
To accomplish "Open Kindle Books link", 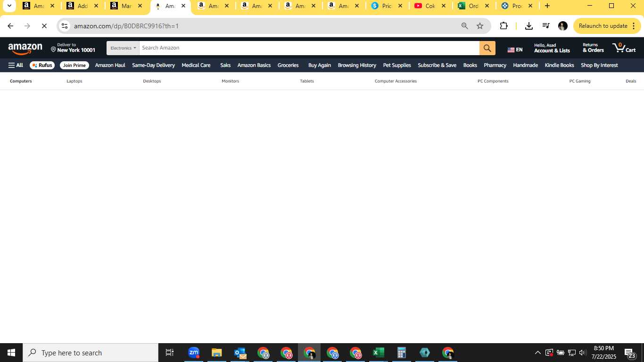I will click(559, 66).
